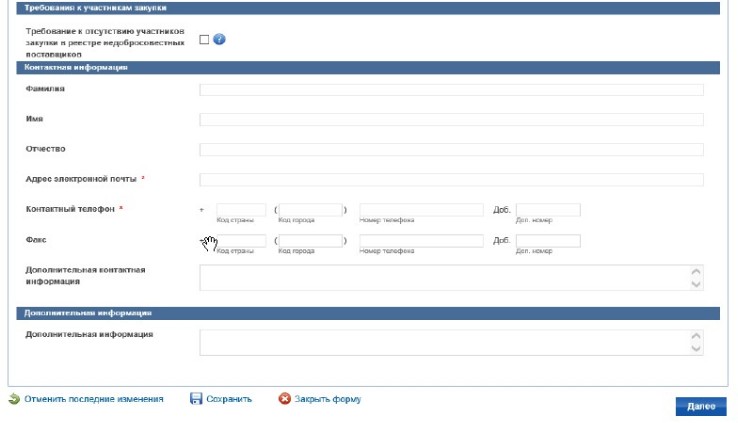Click the contact phone number field
This screenshot has height=423, width=738.
[421, 210]
